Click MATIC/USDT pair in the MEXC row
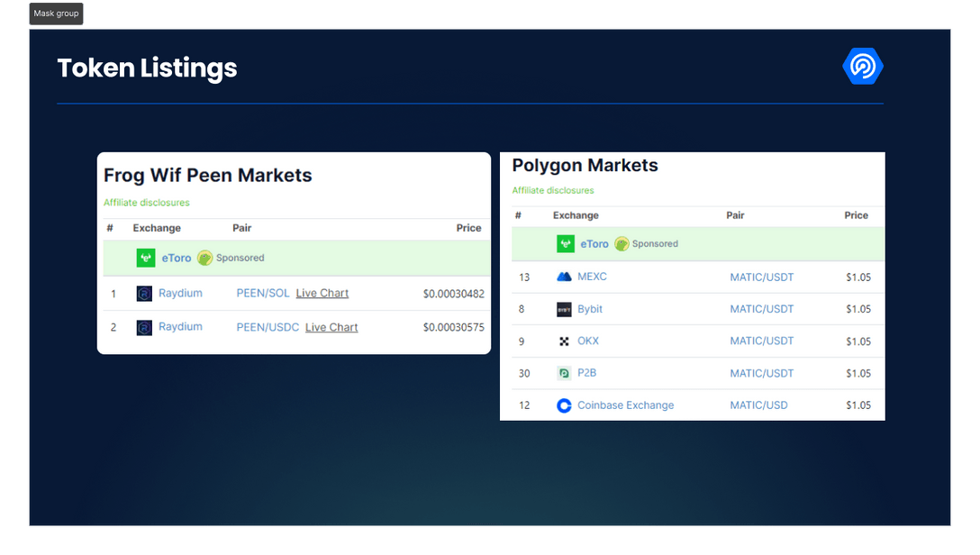980x555 pixels. [x=761, y=277]
